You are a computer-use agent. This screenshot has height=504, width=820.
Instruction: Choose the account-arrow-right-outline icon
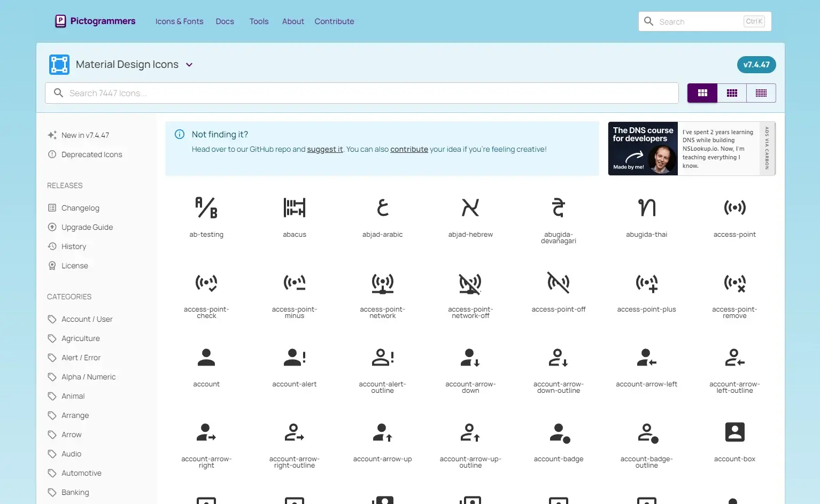[295, 432]
